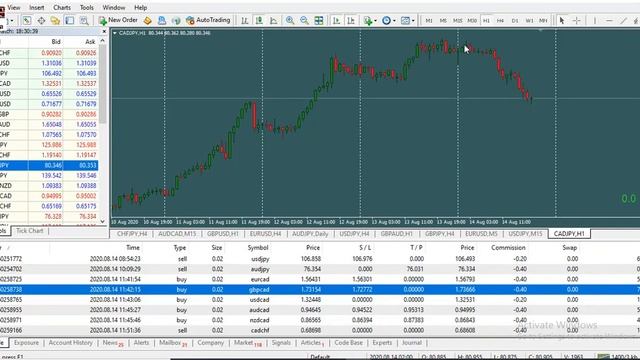Select the H1 timeframe
The height and width of the screenshot is (360, 640).
click(x=486, y=20)
